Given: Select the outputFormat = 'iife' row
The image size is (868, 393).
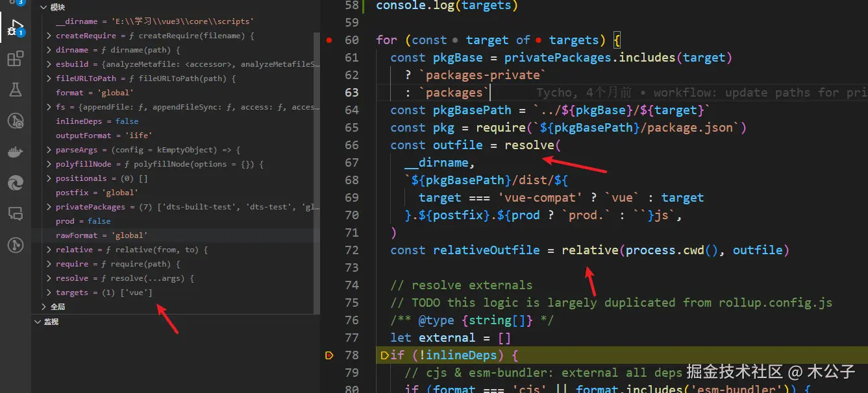Looking at the screenshot, I should pos(173,136).
